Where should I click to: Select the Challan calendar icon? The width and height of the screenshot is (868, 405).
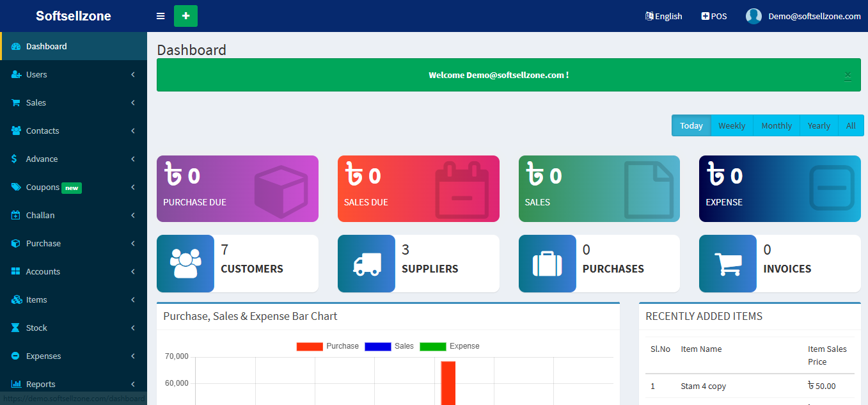pyautogui.click(x=15, y=215)
